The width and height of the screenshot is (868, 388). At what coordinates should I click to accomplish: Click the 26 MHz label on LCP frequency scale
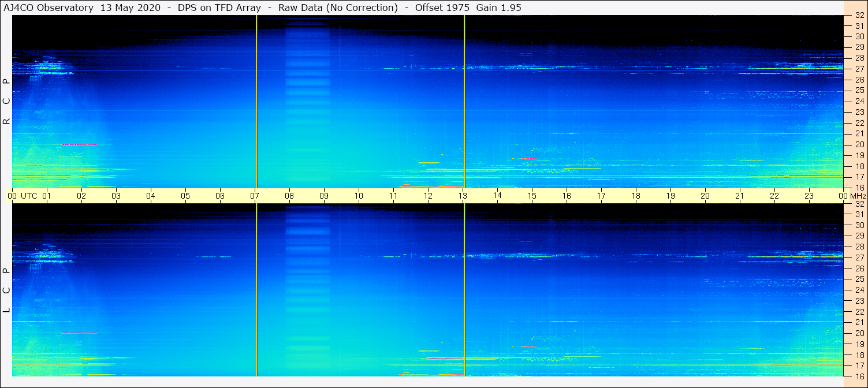pyautogui.click(x=859, y=268)
